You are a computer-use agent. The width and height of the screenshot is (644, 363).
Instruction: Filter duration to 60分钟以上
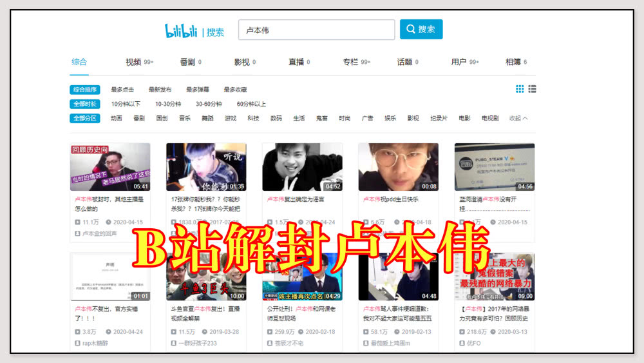click(251, 104)
